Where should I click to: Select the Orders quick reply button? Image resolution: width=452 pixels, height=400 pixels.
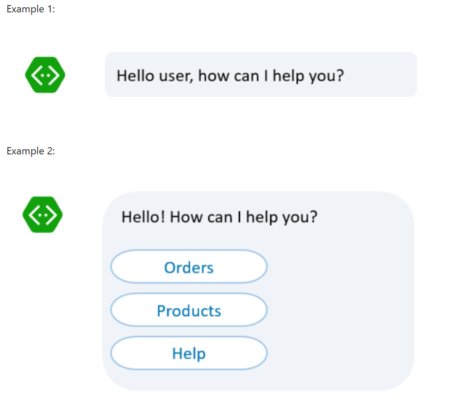189,267
